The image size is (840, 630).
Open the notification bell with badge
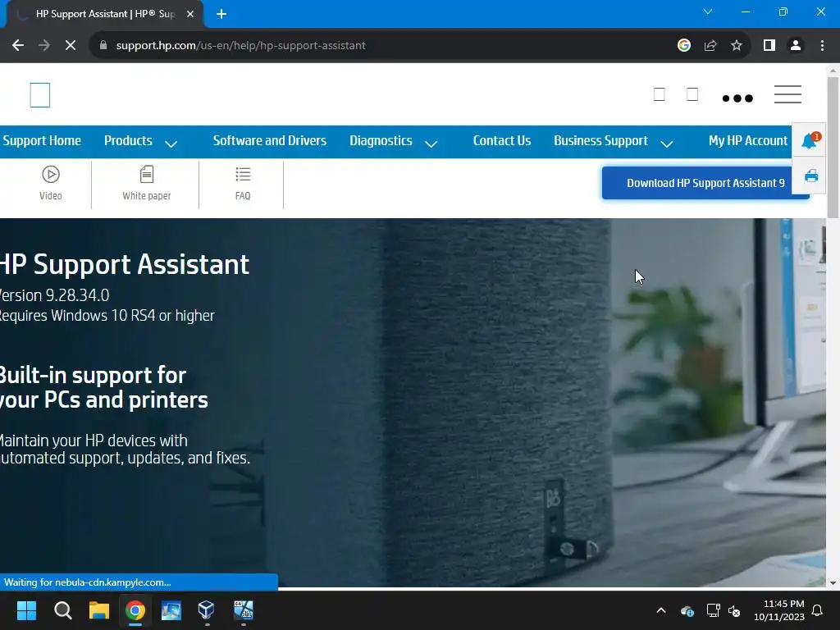coord(810,140)
